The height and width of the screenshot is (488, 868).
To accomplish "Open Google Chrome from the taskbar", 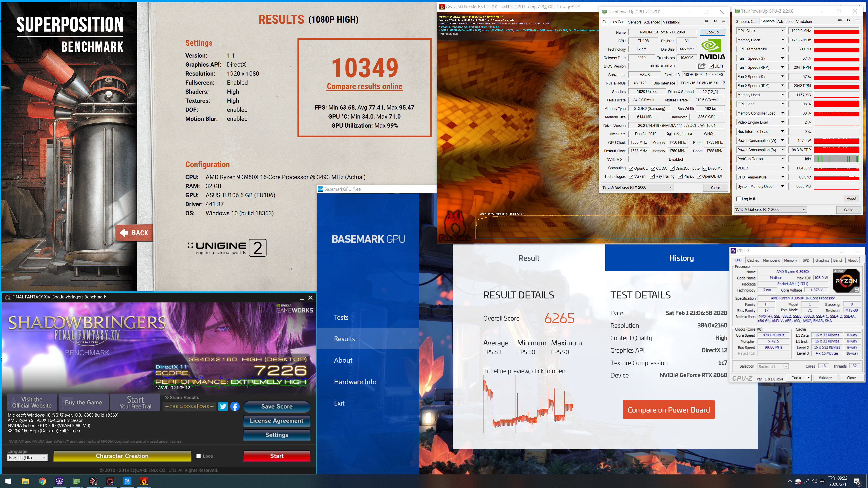I will click(x=42, y=481).
